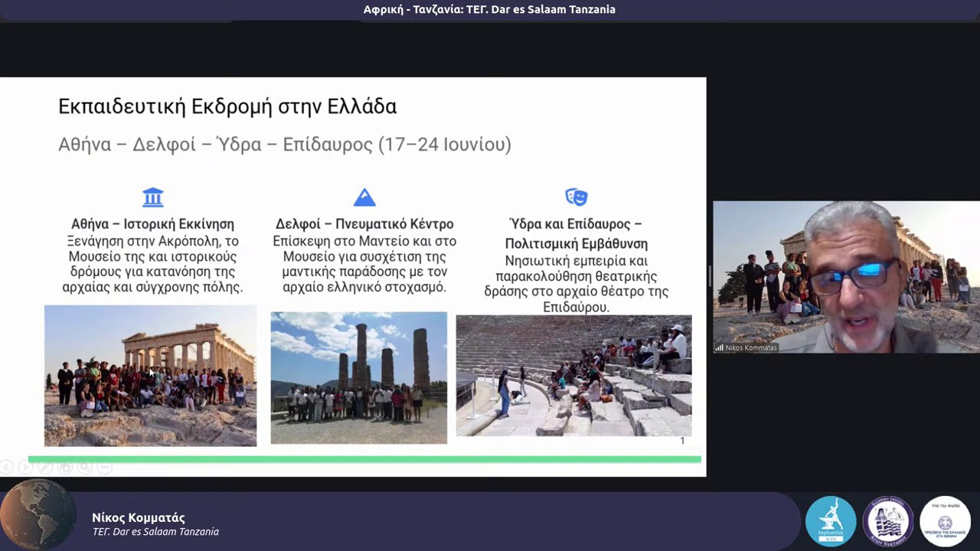Open the Acropolis group photo
The width and height of the screenshot is (980, 551).
150,376
